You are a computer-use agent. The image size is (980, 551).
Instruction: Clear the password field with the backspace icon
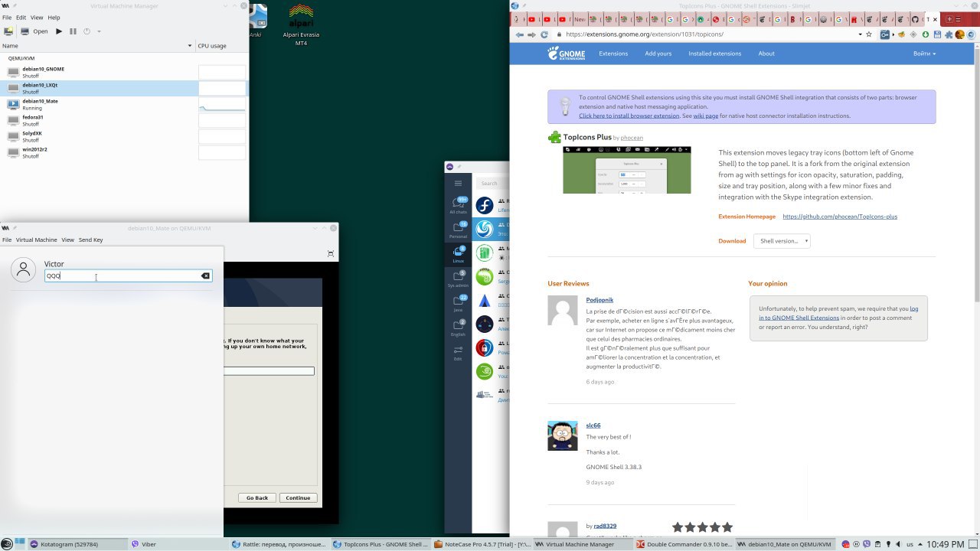(x=205, y=275)
